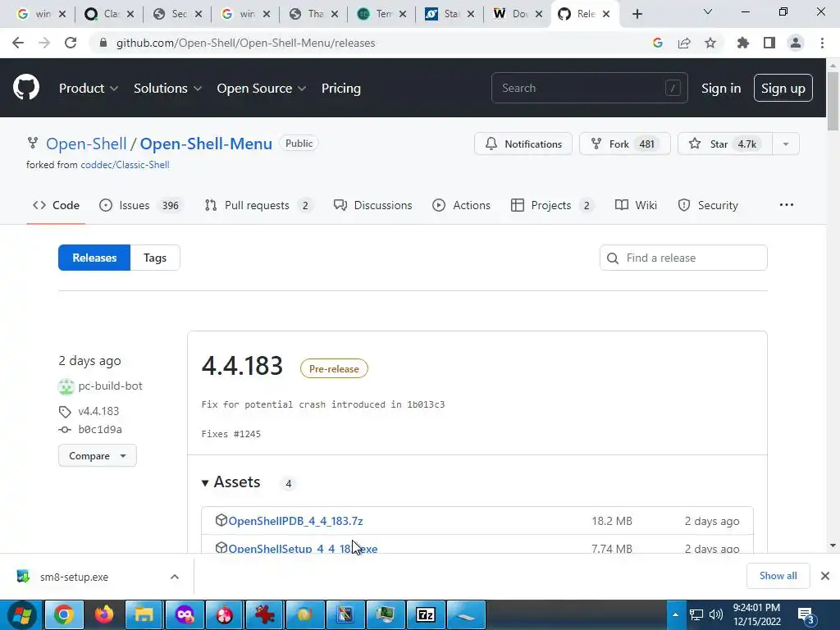Click tag icon next to v4.4.183
840x630 pixels.
coord(65,412)
